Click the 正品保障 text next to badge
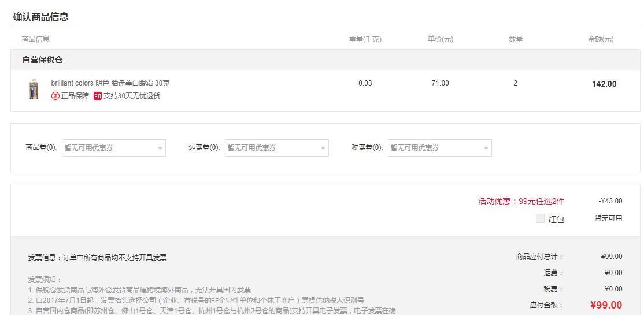This screenshot has height=315, width=644. 75,96
